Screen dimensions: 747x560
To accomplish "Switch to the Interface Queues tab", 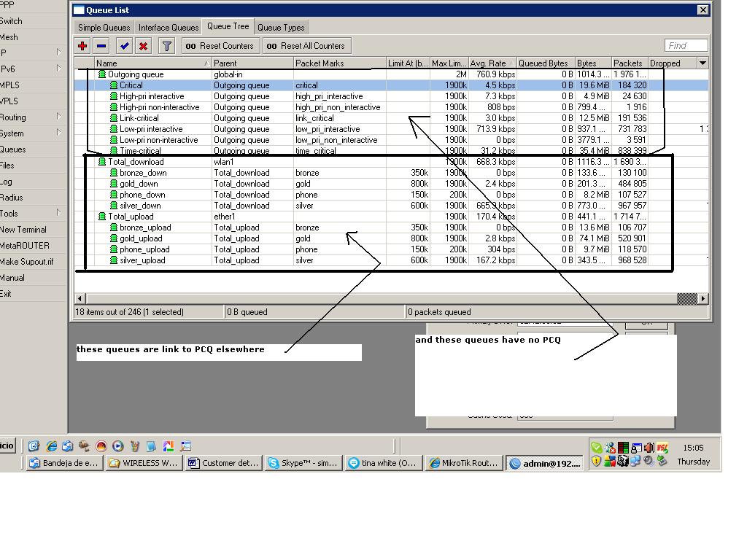I will tap(169, 28).
